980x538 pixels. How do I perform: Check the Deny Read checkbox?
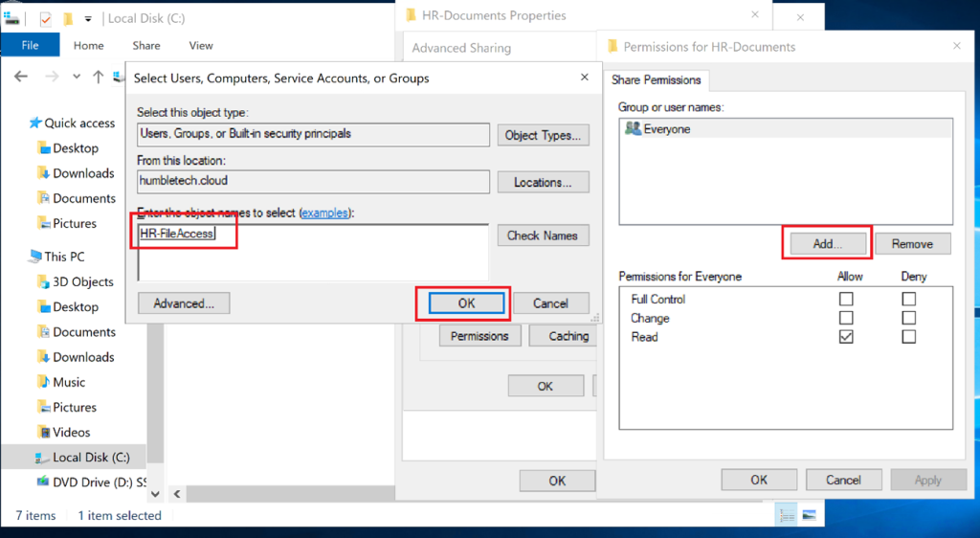[x=909, y=337]
